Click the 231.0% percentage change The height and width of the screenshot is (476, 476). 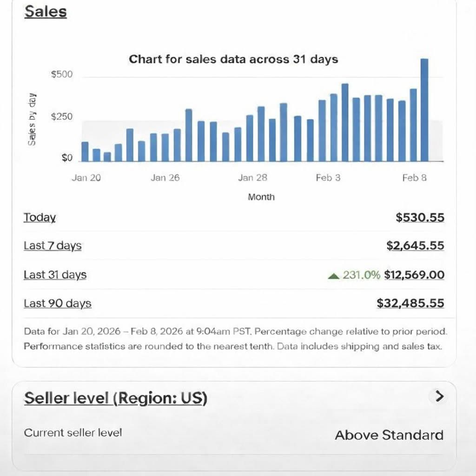tap(361, 275)
